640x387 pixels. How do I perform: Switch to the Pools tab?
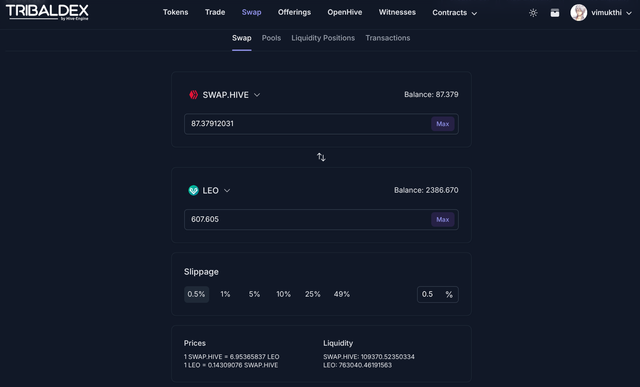271,38
